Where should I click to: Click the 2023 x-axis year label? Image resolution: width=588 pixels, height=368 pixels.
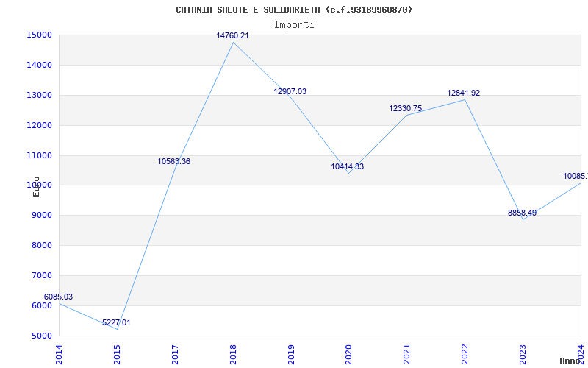[523, 354]
